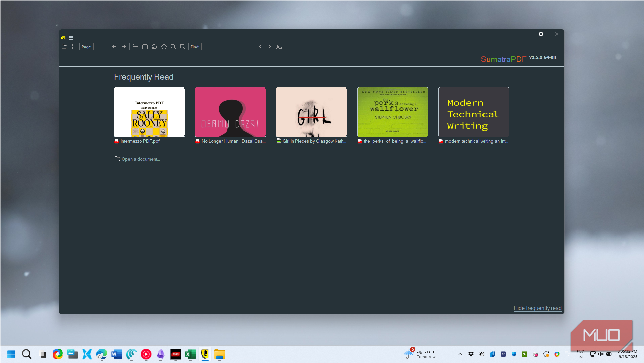Viewport: 644px width, 363px height.
Task: Click 'Hide frequently read' link
Action: 537,308
